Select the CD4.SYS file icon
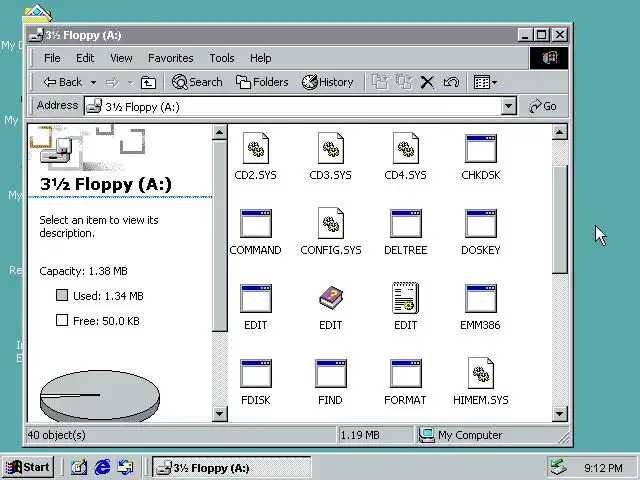The image size is (640, 480). pos(406,149)
